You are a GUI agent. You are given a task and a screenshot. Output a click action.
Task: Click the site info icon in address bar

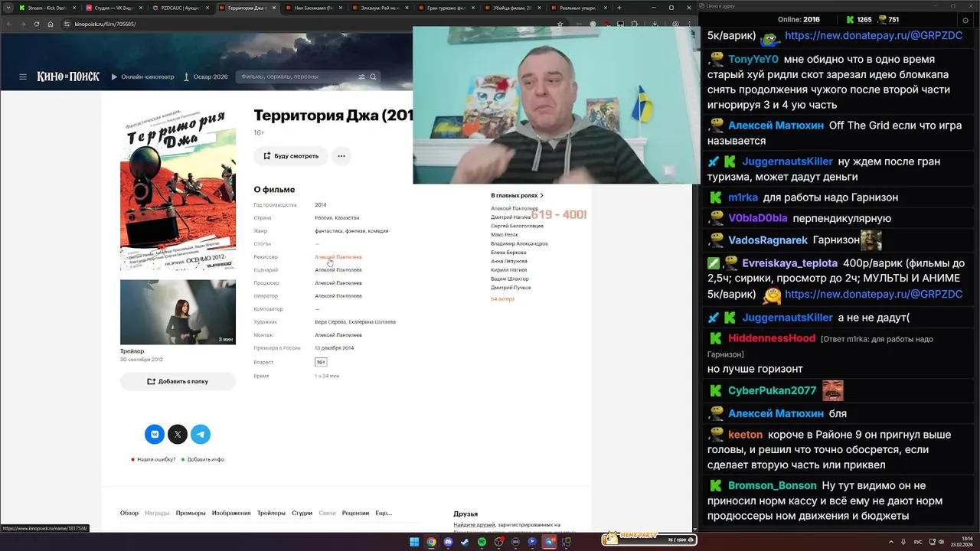(x=68, y=24)
